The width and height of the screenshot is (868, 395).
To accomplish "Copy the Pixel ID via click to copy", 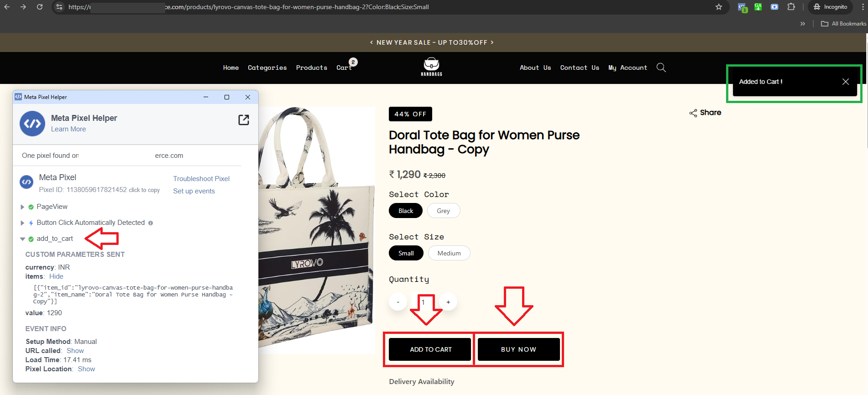I will tap(144, 190).
